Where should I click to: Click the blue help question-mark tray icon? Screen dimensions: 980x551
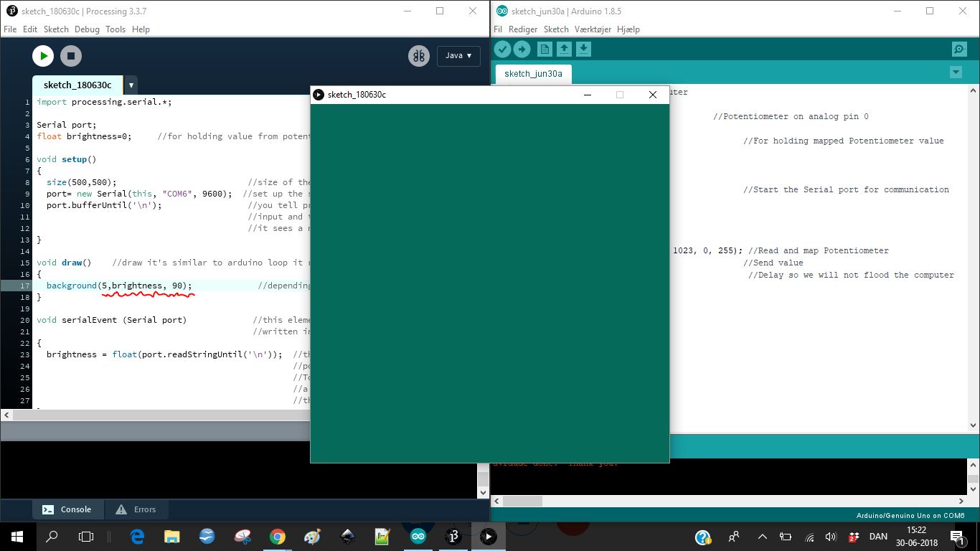pyautogui.click(x=703, y=537)
